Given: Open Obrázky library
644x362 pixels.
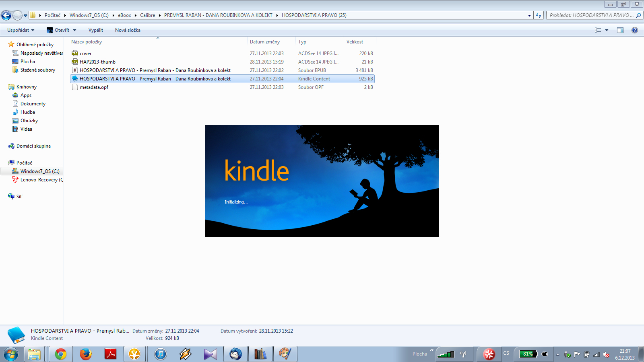Looking at the screenshot, I should tap(29, 121).
